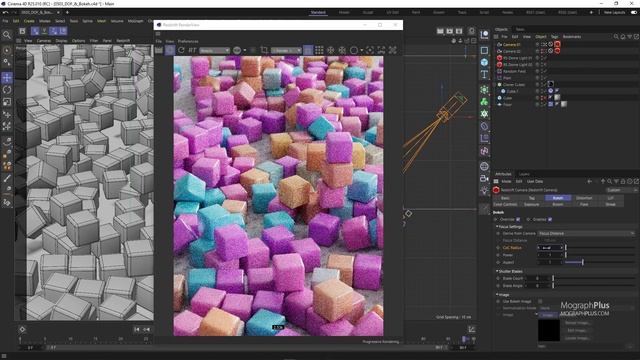Screen dimensions: 640x360
Task: Toggle Bokeh Enabled checkbox
Action: tap(550, 220)
